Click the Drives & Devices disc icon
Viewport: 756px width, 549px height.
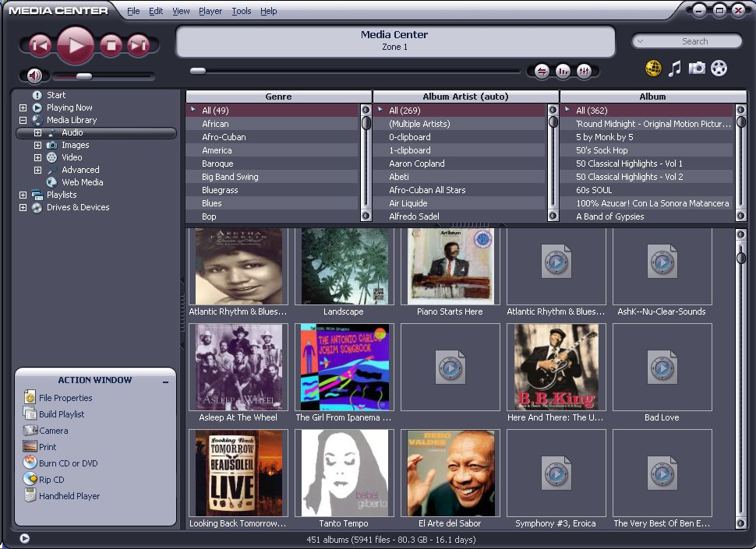[37, 208]
